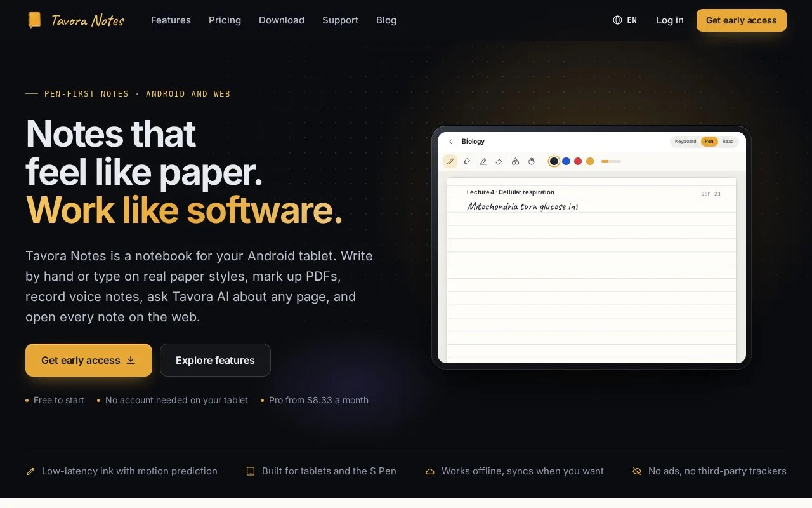Select the eraser tool
Screen dimensions: 812x508
pos(499,161)
